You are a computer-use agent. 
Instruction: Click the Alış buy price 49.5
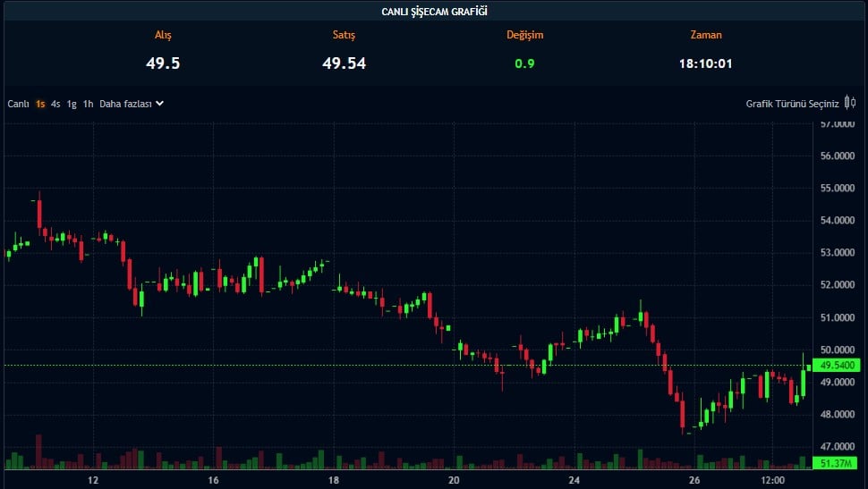click(x=163, y=63)
